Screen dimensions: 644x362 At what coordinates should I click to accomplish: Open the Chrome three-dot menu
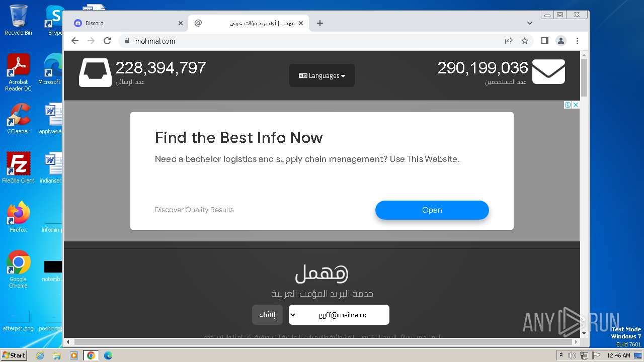tap(577, 41)
